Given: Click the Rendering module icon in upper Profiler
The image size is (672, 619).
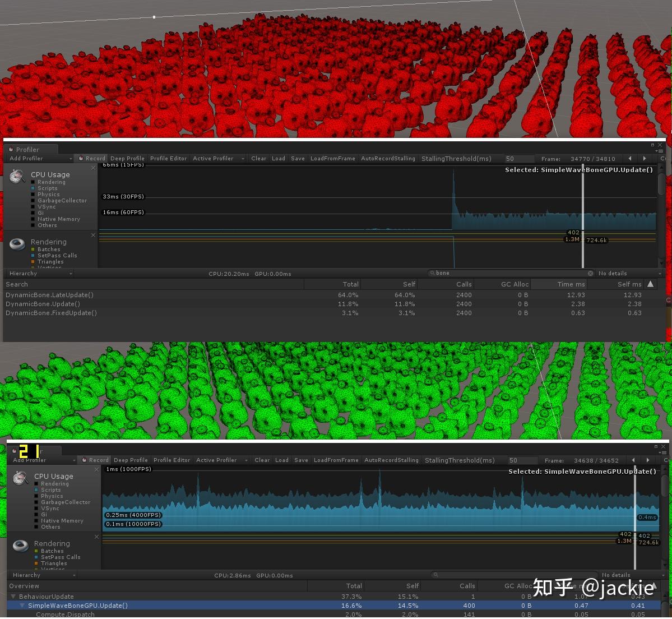Looking at the screenshot, I should point(17,244).
